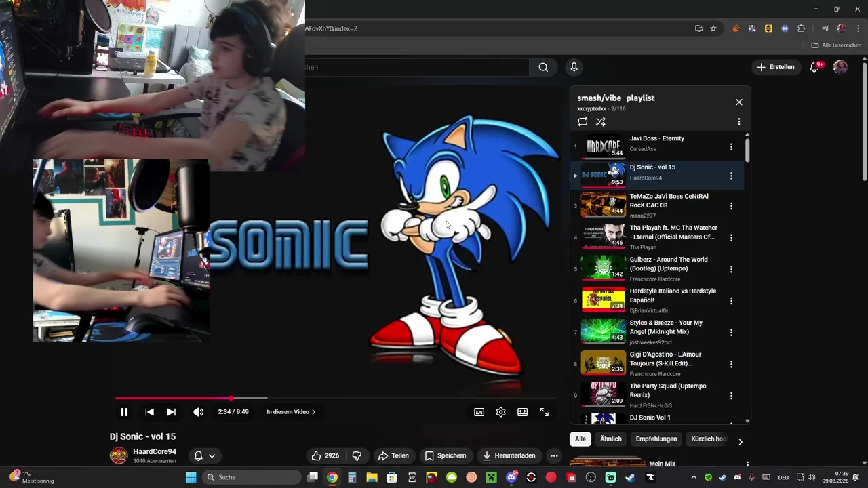This screenshot has height=488, width=868.
Task: Toggle subtitles on the player
Action: [x=479, y=412]
